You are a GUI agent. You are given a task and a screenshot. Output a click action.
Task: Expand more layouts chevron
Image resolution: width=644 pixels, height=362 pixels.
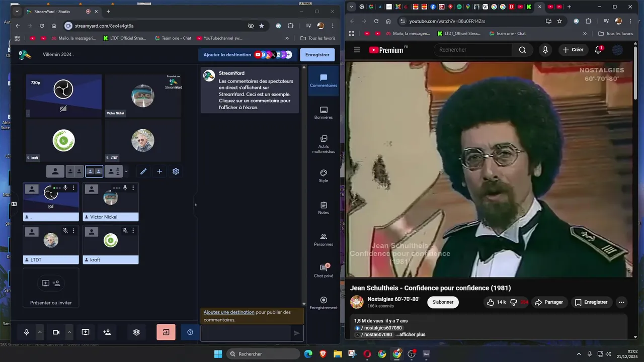[x=126, y=171]
